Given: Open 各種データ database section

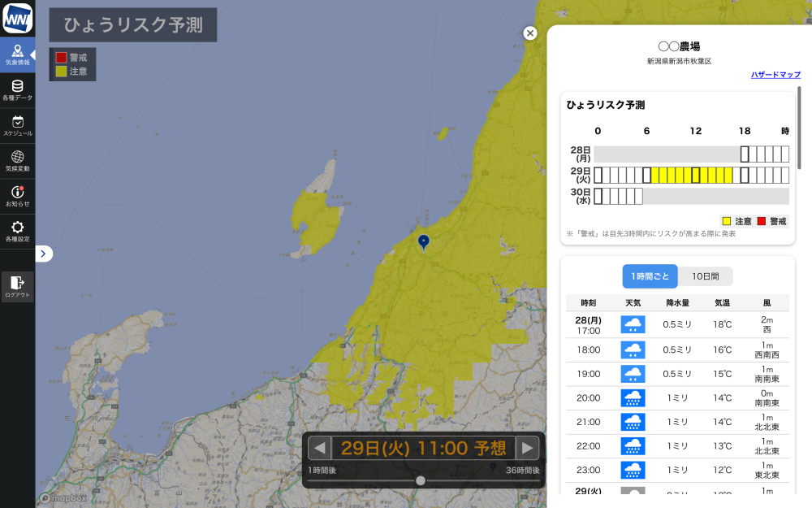Looking at the screenshot, I should coord(17,90).
